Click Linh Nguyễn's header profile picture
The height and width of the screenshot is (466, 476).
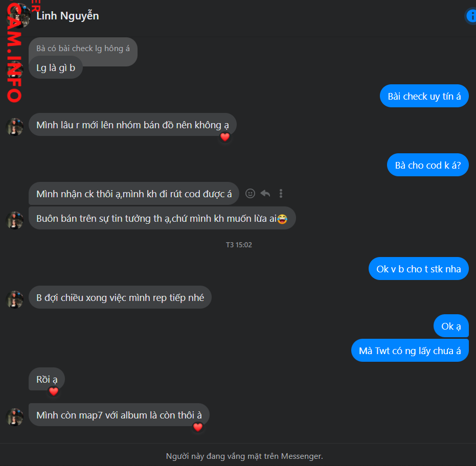coord(19,16)
